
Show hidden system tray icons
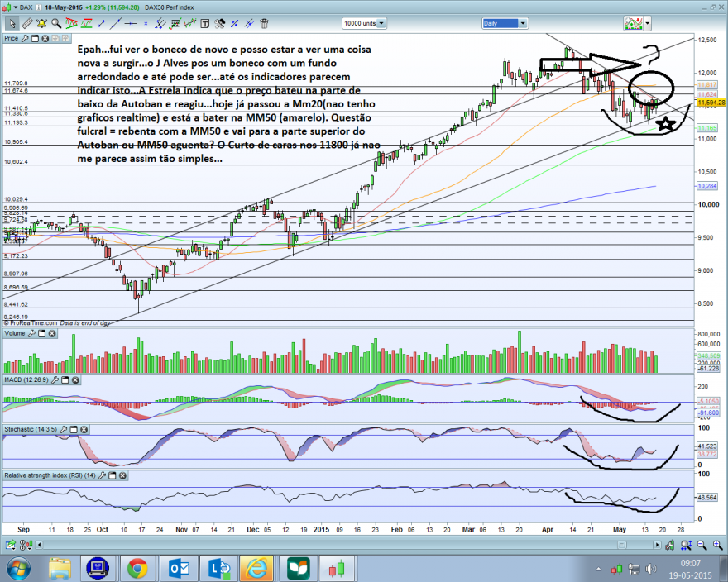[x=598, y=569]
